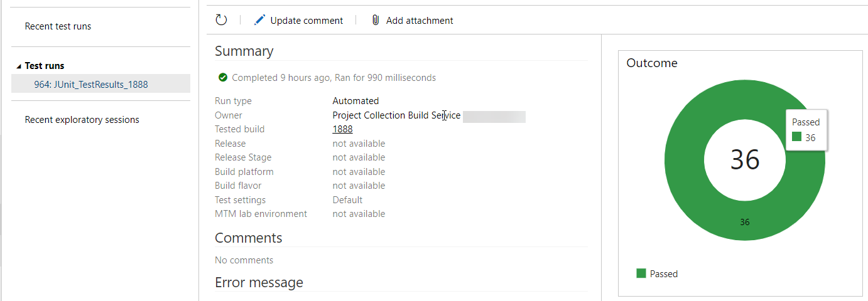The height and width of the screenshot is (301, 868).
Task: Open Recent test runs
Action: point(58,26)
